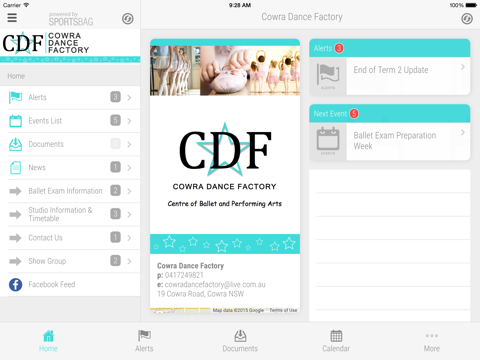Expand Studio Information & Timetable chevron
480x360 pixels.
click(129, 214)
